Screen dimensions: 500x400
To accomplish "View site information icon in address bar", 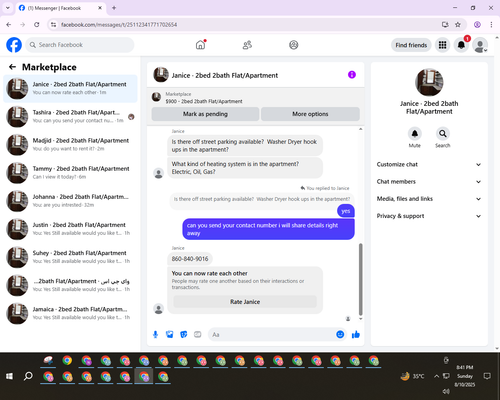I will 53,24.
